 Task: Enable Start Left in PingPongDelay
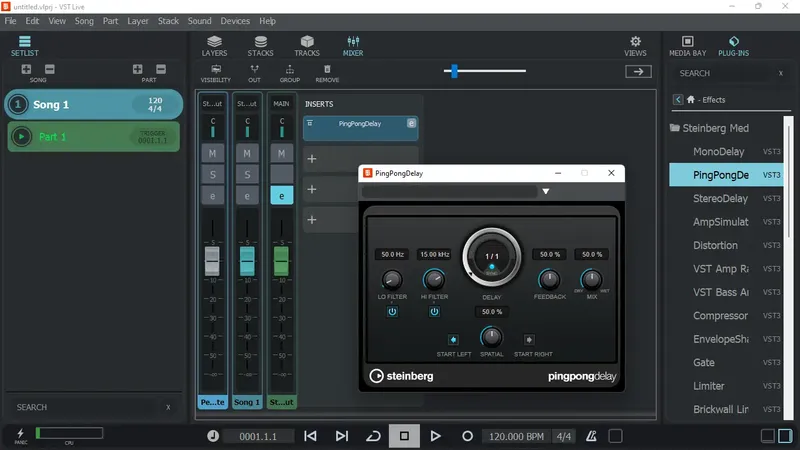[x=453, y=339]
